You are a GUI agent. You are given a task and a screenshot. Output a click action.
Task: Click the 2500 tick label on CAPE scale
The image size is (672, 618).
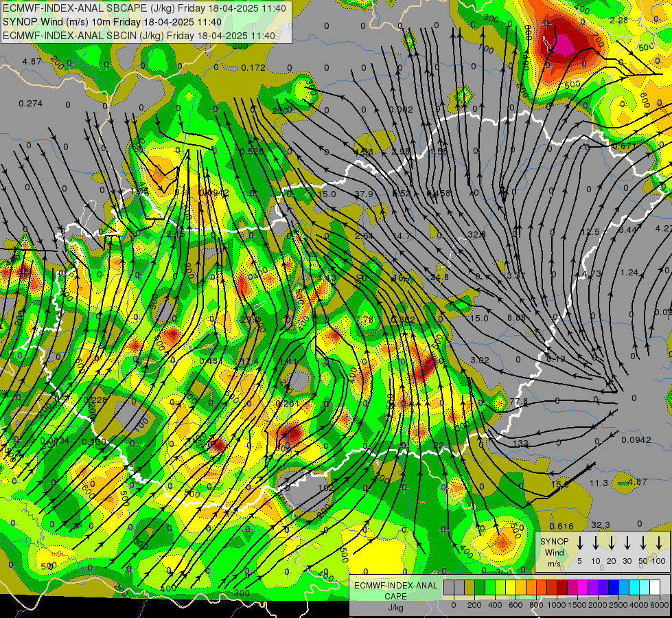(x=618, y=605)
